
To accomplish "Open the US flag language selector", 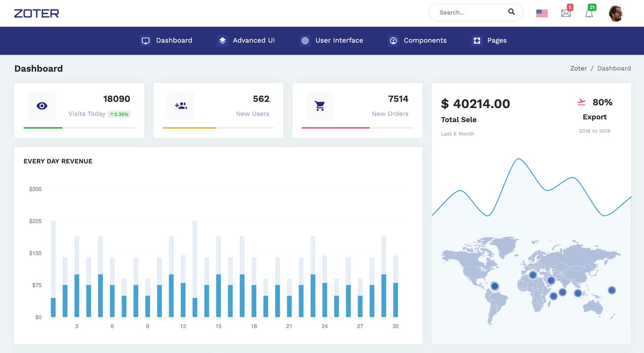I will pyautogui.click(x=541, y=13).
